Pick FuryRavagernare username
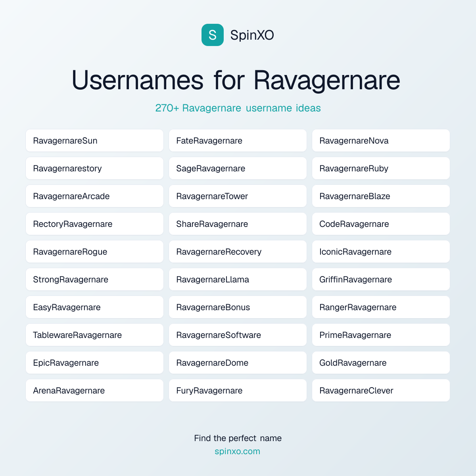 238,390
